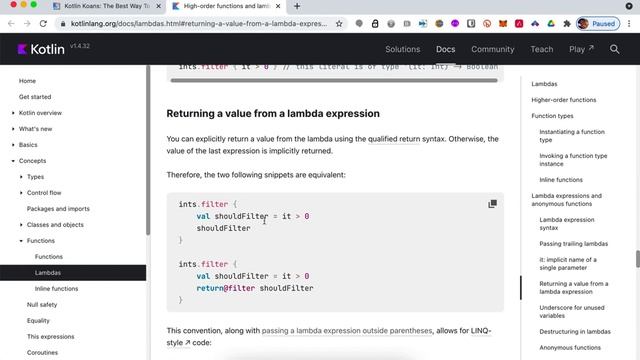640x360 pixels.
Task: Jump to Lambda expression syntax
Action: (x=567, y=224)
